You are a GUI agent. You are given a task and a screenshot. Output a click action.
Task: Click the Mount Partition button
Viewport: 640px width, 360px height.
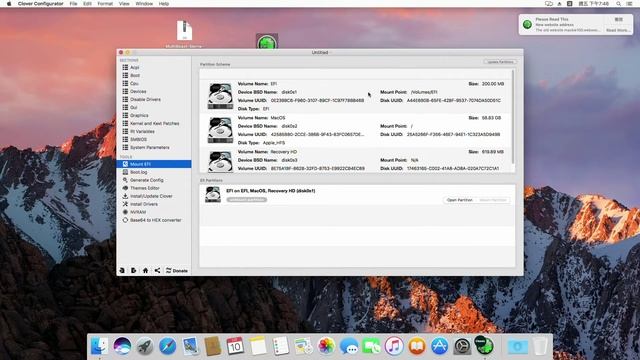493,200
